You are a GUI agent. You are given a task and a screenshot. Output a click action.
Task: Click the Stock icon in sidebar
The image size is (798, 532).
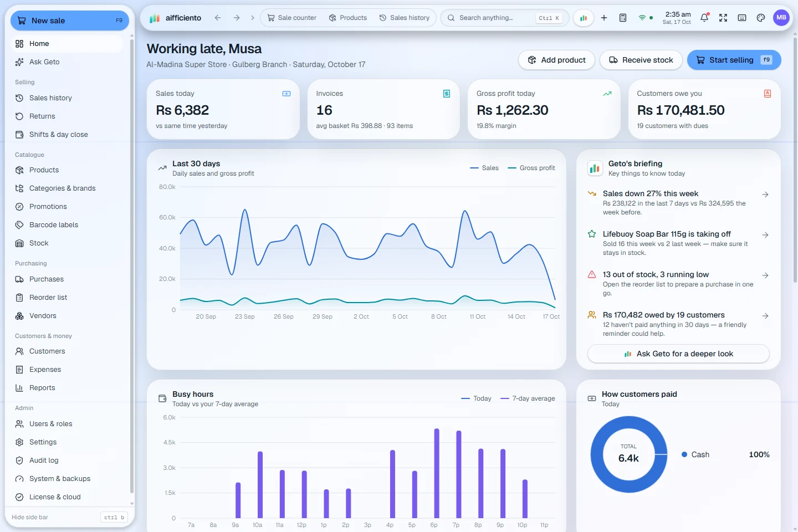(x=19, y=243)
